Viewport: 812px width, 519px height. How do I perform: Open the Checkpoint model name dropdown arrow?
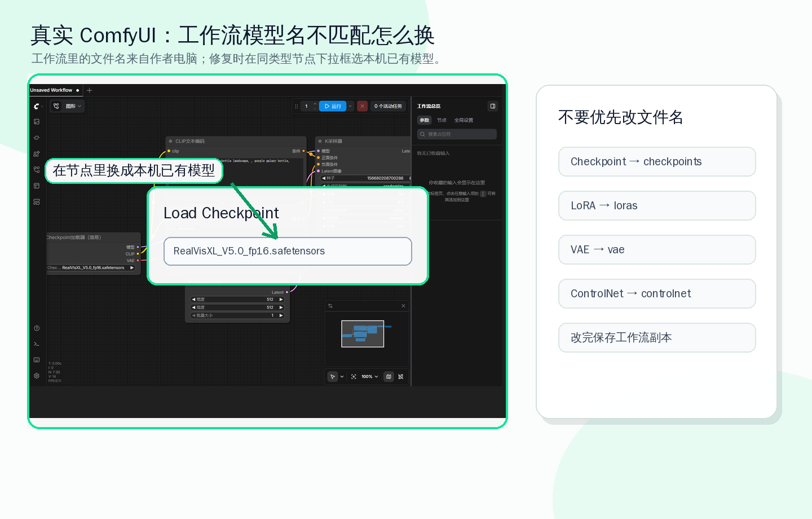click(x=132, y=268)
